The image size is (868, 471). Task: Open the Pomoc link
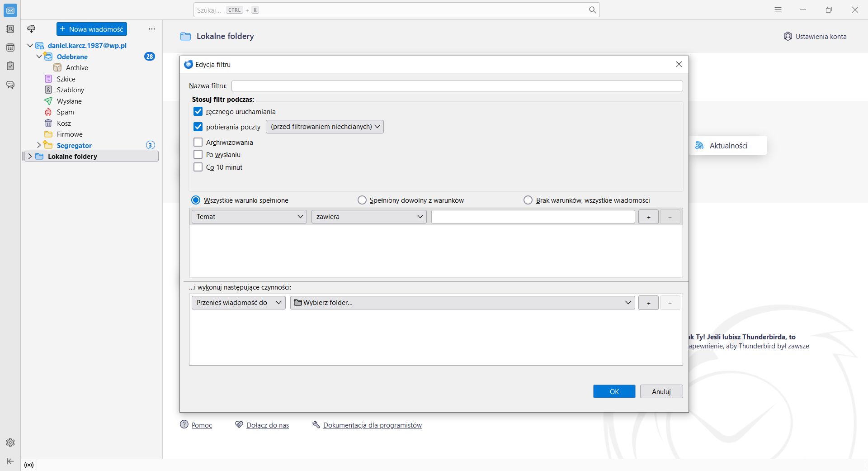(202, 425)
